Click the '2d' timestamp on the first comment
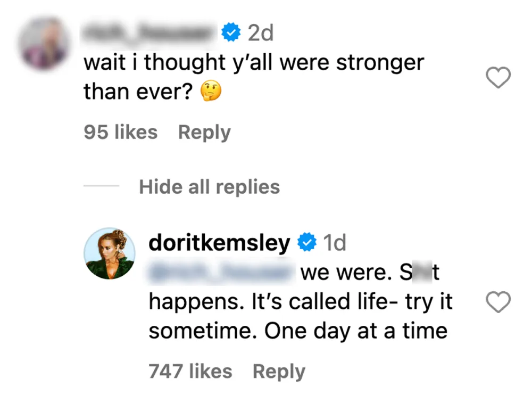 262,31
